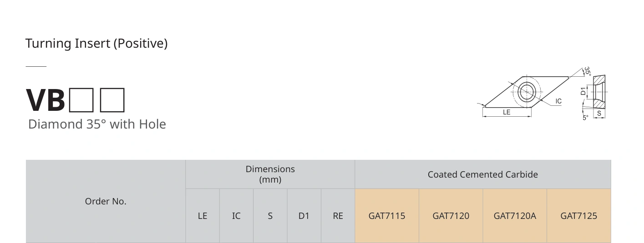Screen dimensions: 644x243
Task: Select the LE column header
Action: point(203,216)
